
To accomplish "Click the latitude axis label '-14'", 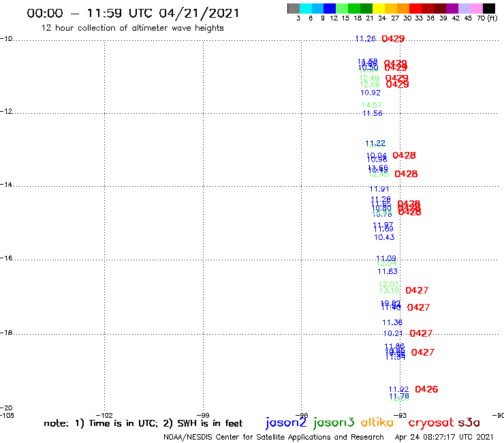I will pos(6,184).
